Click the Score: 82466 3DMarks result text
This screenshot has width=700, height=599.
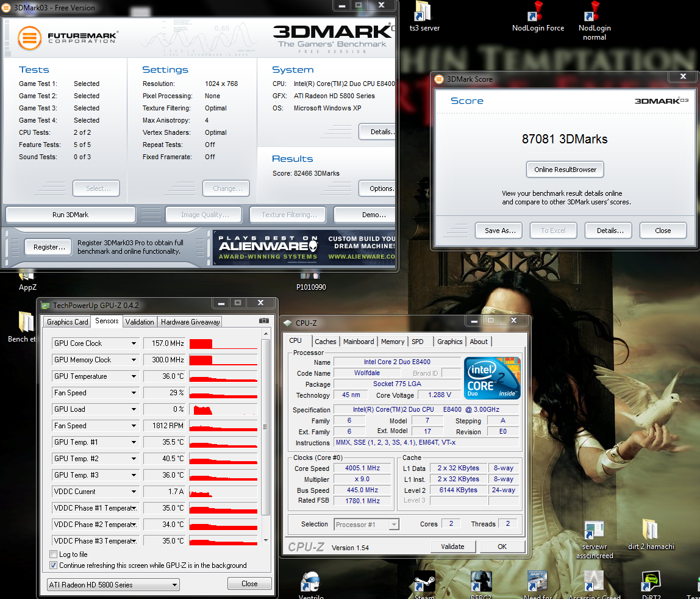(x=306, y=173)
